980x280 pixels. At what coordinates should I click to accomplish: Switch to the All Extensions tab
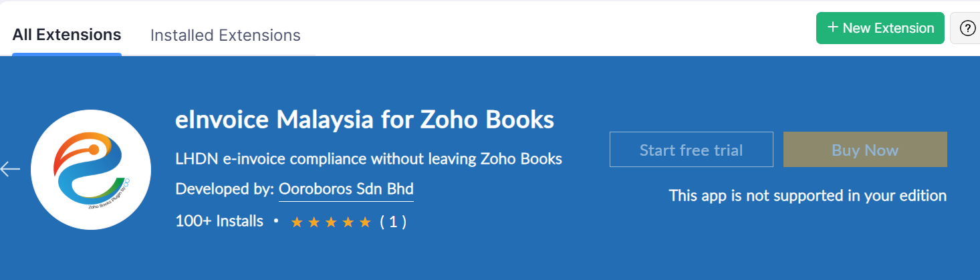pyautogui.click(x=67, y=35)
